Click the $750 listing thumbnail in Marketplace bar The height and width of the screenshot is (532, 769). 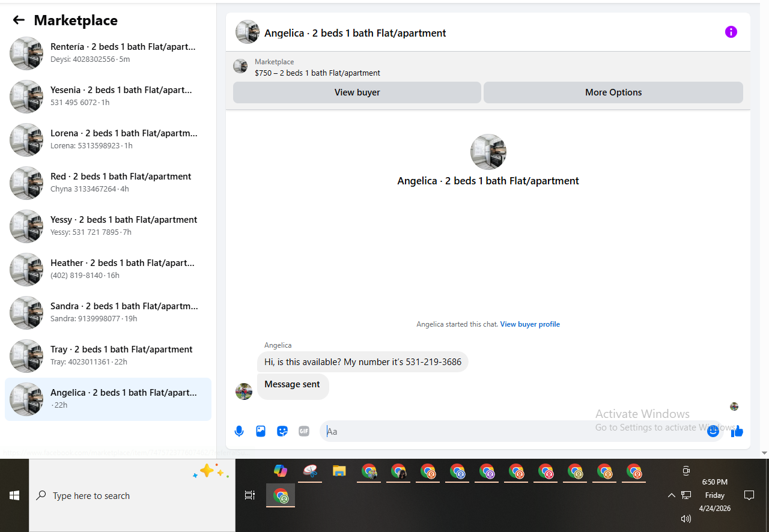point(240,66)
